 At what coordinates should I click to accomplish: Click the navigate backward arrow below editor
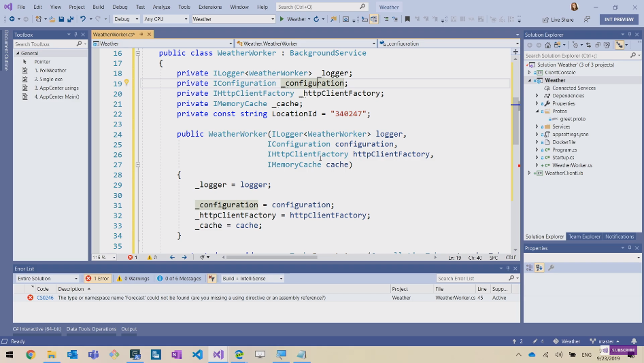pos(173,258)
